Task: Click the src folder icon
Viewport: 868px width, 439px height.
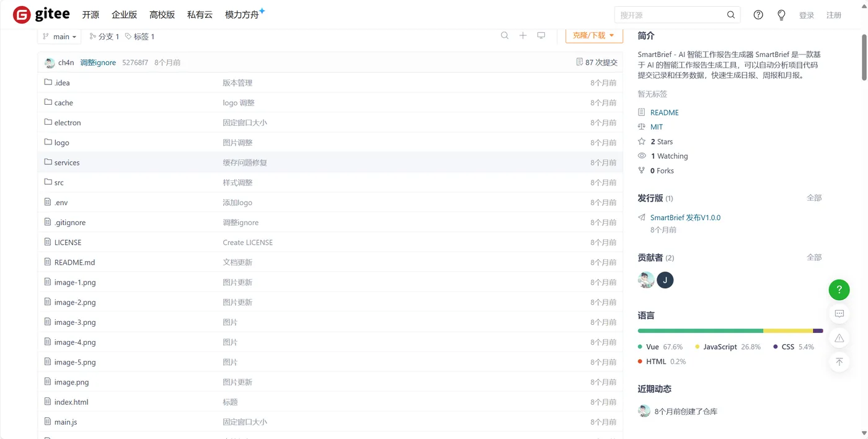Action: (48, 182)
